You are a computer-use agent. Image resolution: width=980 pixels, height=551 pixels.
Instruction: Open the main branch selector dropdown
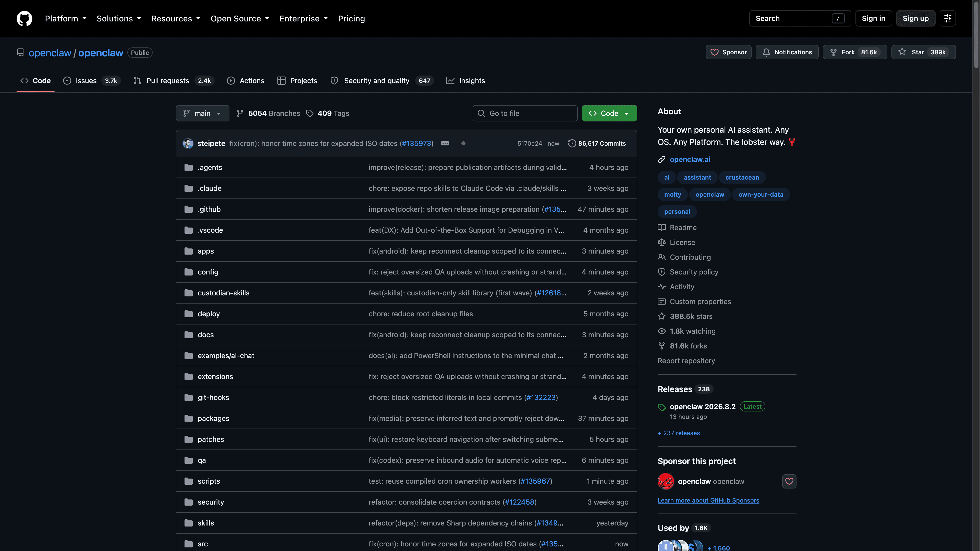click(x=202, y=113)
